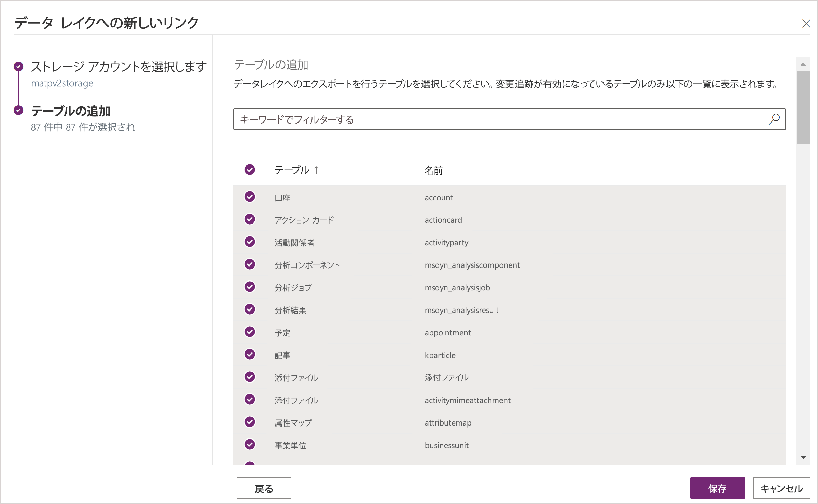Screen dimensions: 818x504
Task: Toggle the select-all tables checkbox in header
Action: coord(250,170)
